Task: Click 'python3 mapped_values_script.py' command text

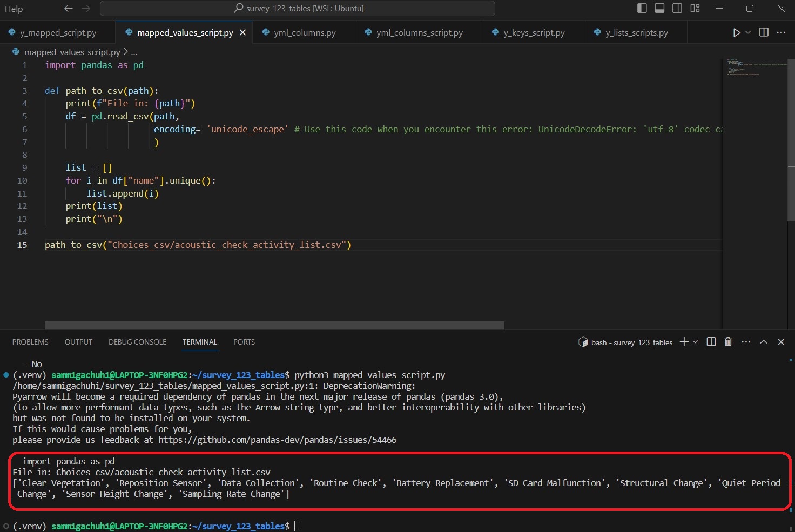Action: pyautogui.click(x=370, y=375)
